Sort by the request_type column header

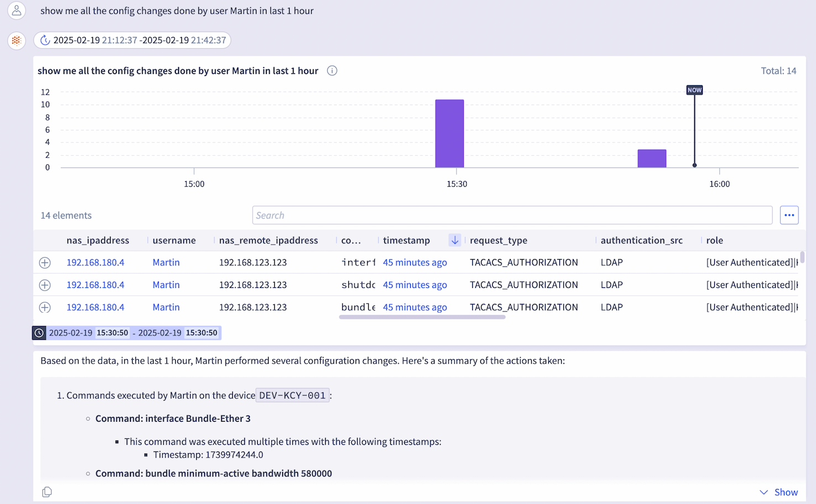(499, 240)
